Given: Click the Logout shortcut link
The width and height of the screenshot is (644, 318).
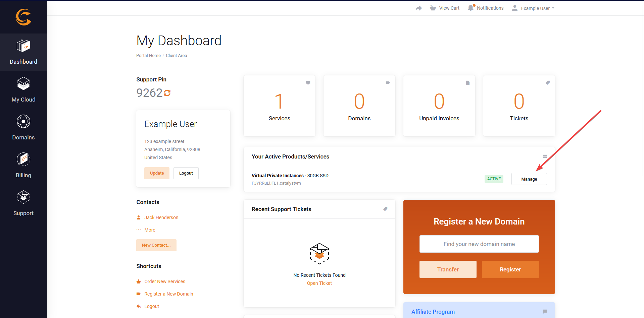Looking at the screenshot, I should tap(152, 306).
